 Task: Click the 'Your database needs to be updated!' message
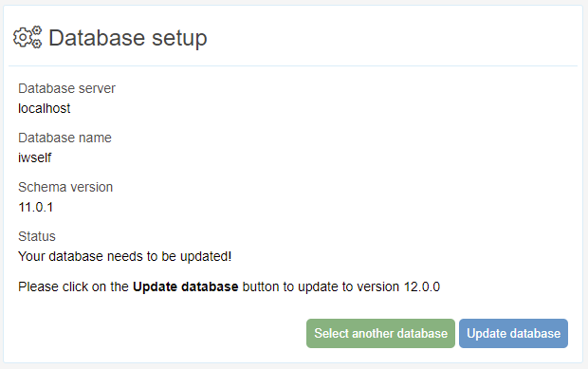[x=125, y=256]
